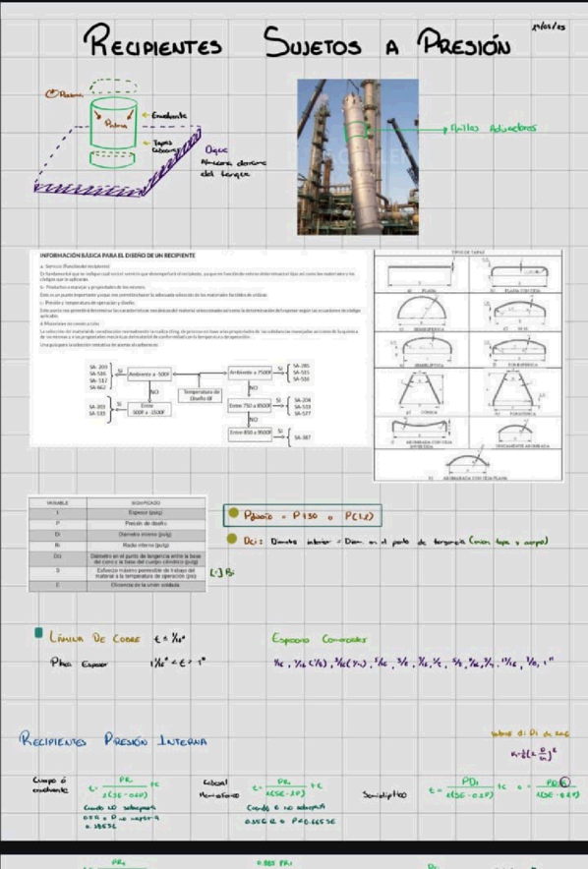Click the 'Cónica' head drawing
This screenshot has height=869, width=588.
pos(422,393)
